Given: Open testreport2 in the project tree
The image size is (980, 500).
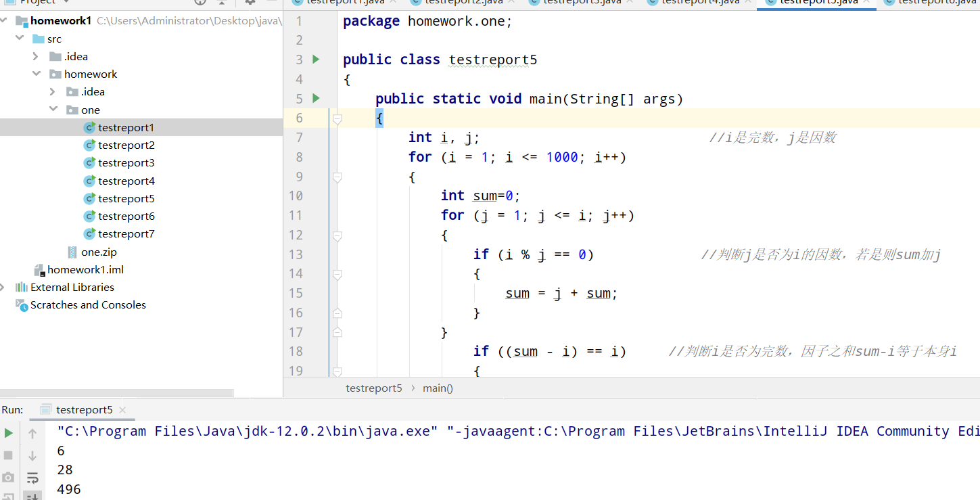Looking at the screenshot, I should [126, 145].
